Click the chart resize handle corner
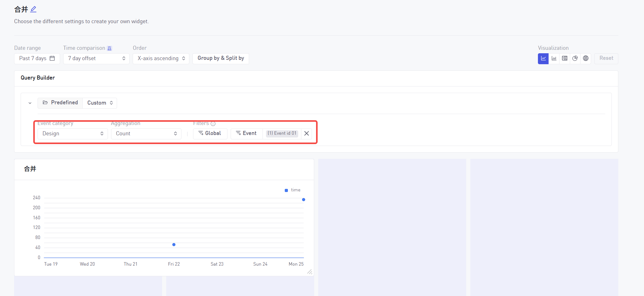 coord(310,272)
